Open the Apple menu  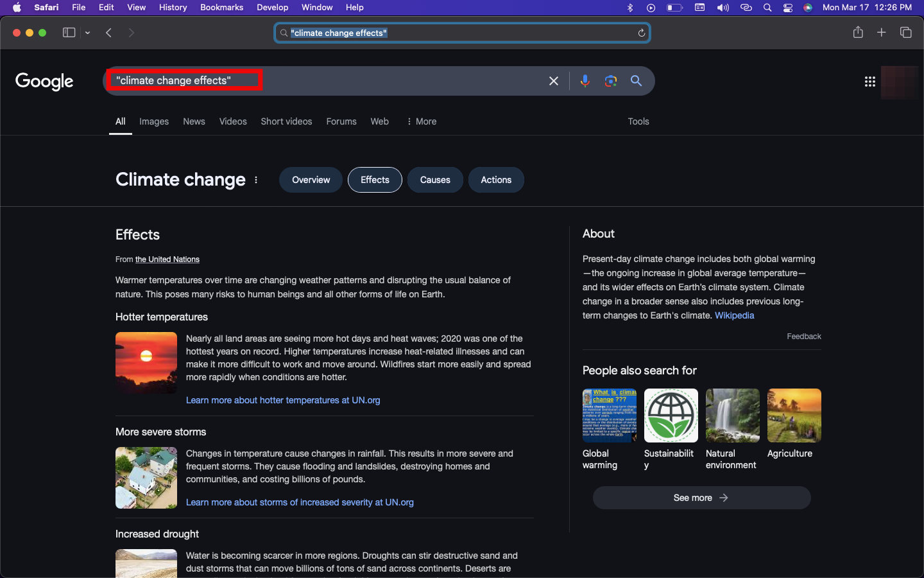coord(17,8)
